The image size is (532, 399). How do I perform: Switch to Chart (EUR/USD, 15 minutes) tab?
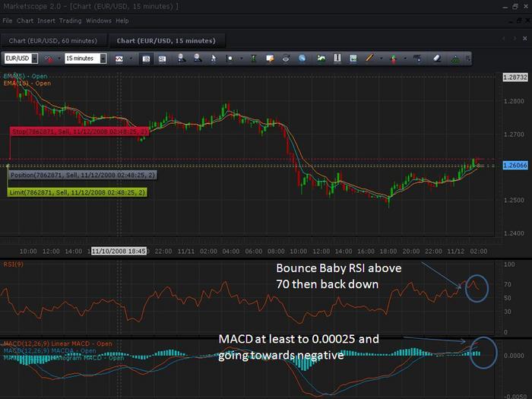coord(166,41)
